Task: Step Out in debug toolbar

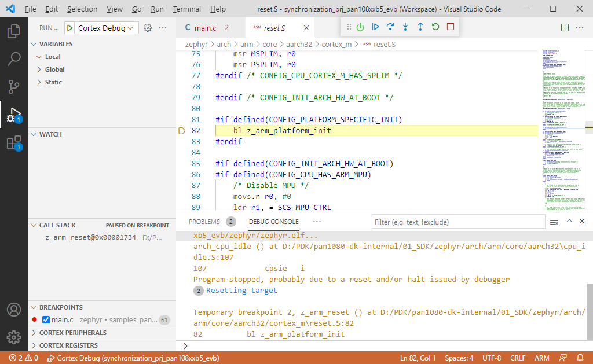Action: click(x=420, y=27)
